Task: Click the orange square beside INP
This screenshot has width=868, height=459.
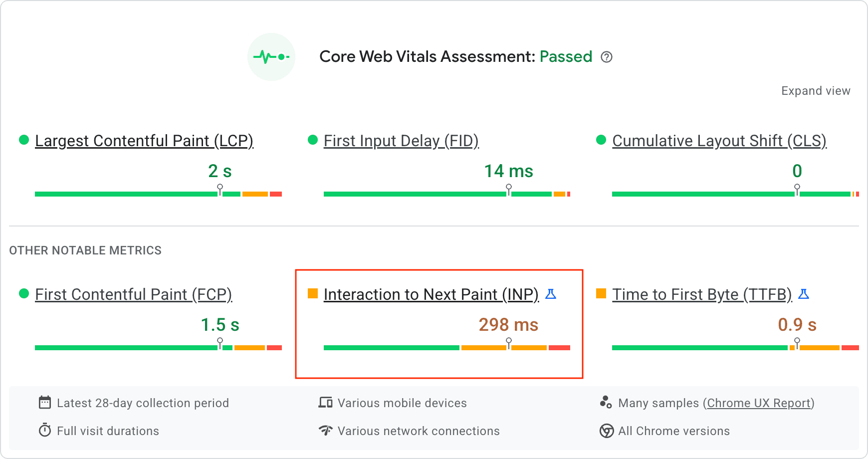Action: 313,294
